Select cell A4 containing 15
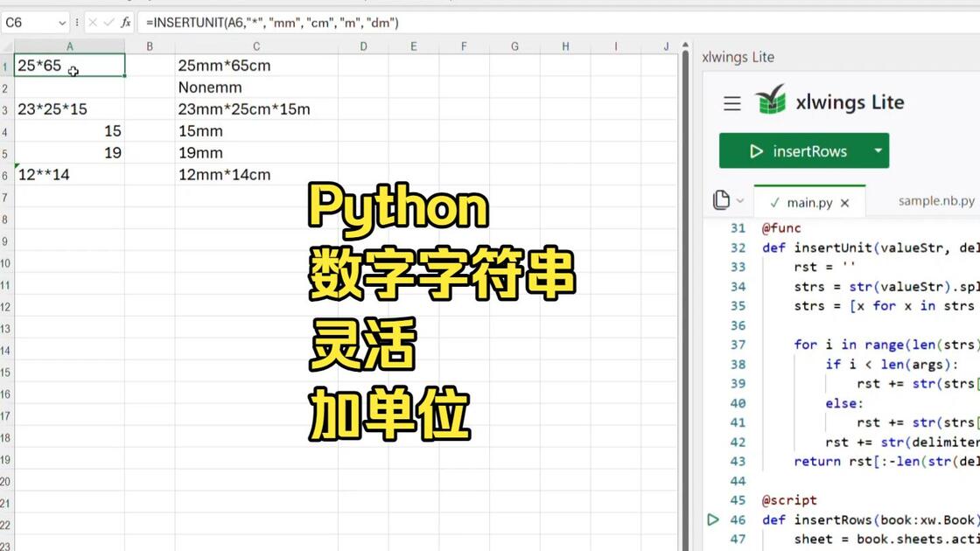980x551 pixels. point(69,131)
